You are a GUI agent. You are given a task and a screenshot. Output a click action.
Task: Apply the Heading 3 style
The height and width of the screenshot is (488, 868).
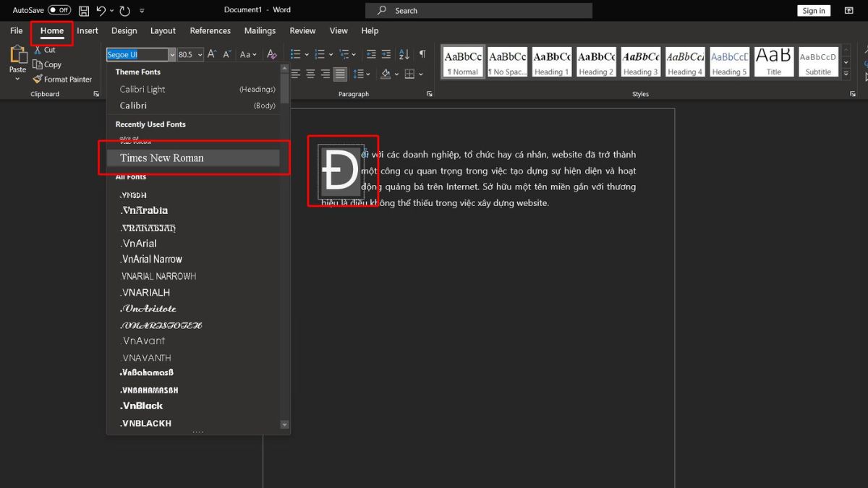[641, 62]
